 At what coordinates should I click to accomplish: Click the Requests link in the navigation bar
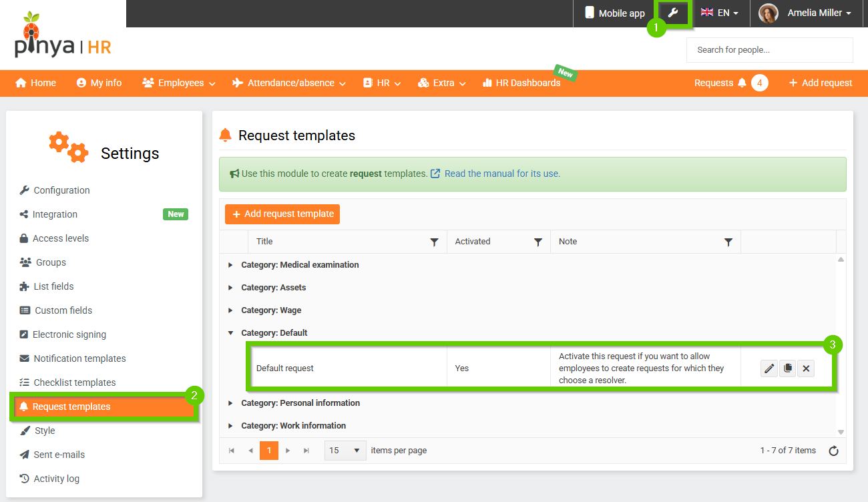pos(713,83)
